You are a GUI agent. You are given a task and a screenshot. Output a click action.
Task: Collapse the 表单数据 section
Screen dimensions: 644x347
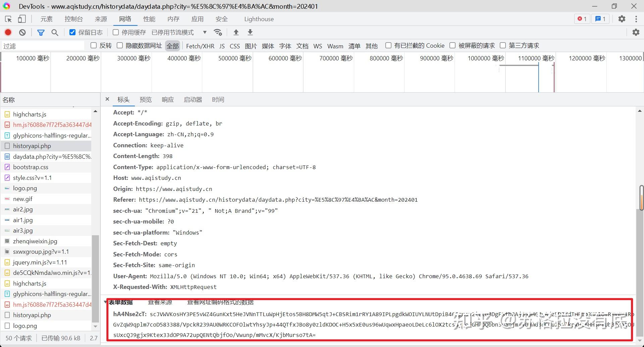(105, 302)
